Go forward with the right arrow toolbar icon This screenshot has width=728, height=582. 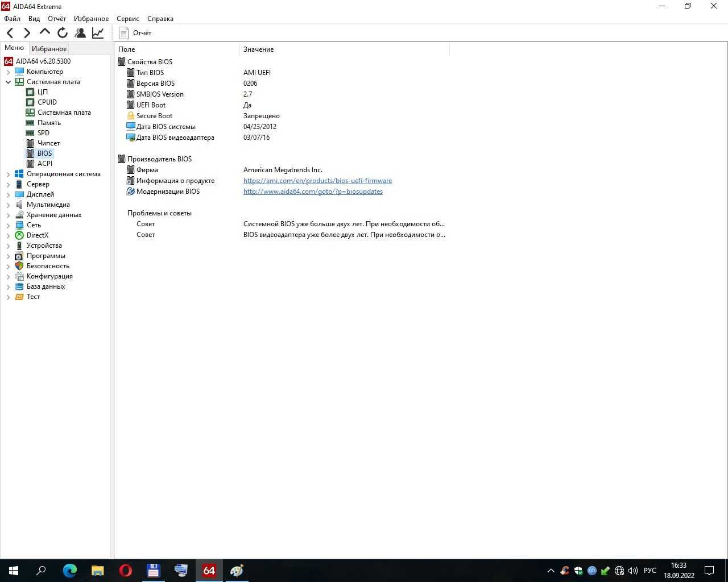click(27, 33)
